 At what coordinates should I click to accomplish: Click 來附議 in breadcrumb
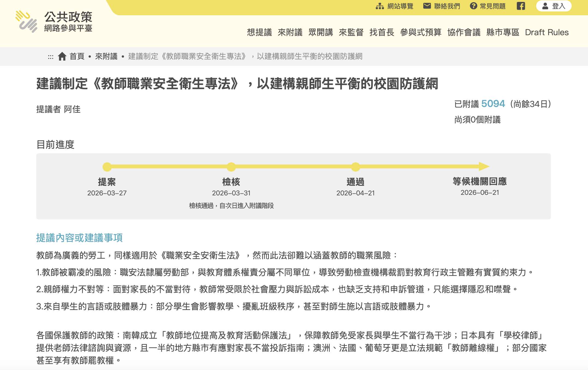tap(106, 56)
